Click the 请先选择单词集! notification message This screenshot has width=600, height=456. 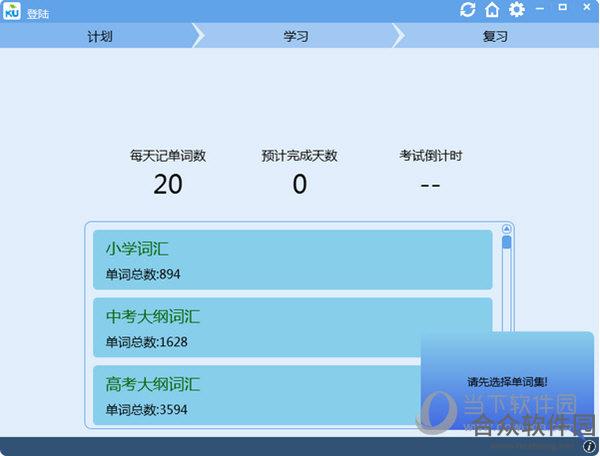pos(507,382)
